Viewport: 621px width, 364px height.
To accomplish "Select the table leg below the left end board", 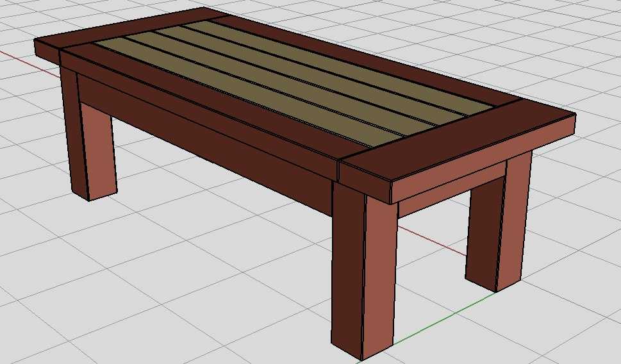I will point(89,135).
